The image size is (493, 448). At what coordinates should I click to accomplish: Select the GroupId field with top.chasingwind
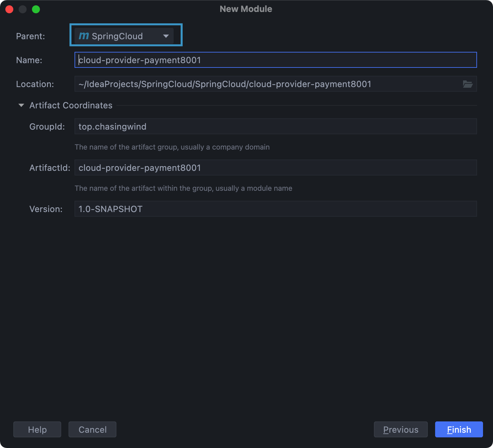pos(275,126)
